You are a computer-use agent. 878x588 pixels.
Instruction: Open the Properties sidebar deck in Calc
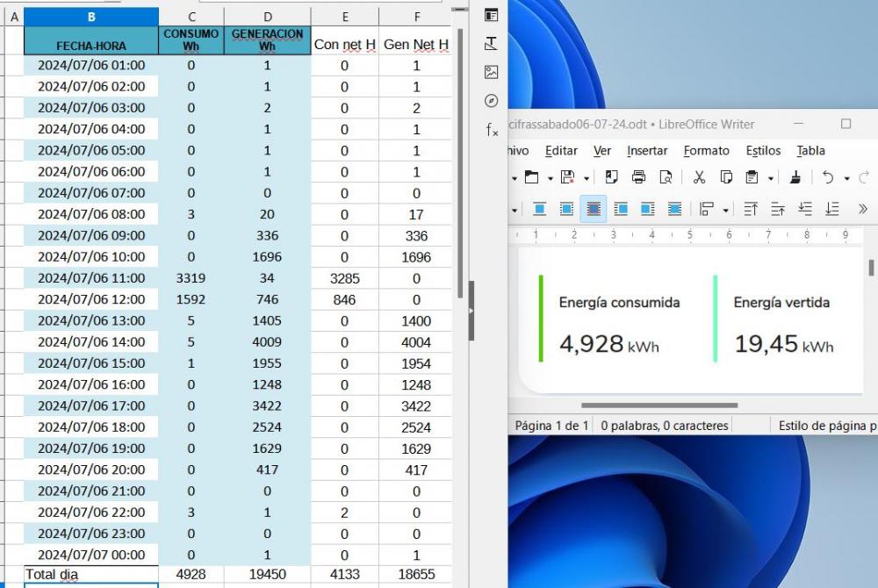coord(491,15)
